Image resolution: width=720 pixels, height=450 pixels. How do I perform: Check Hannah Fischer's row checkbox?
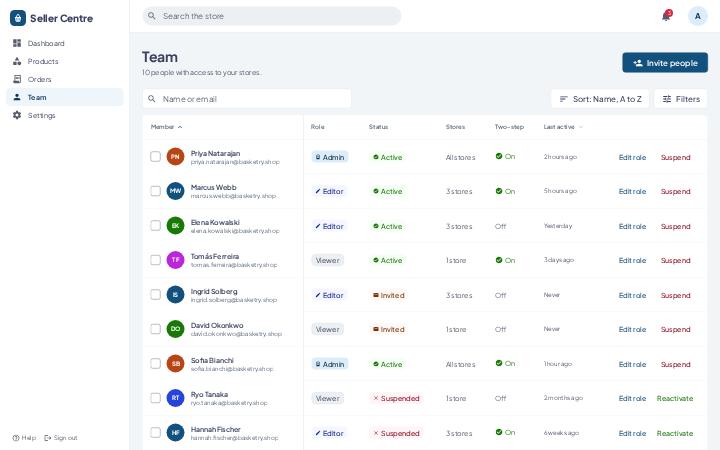point(156,433)
